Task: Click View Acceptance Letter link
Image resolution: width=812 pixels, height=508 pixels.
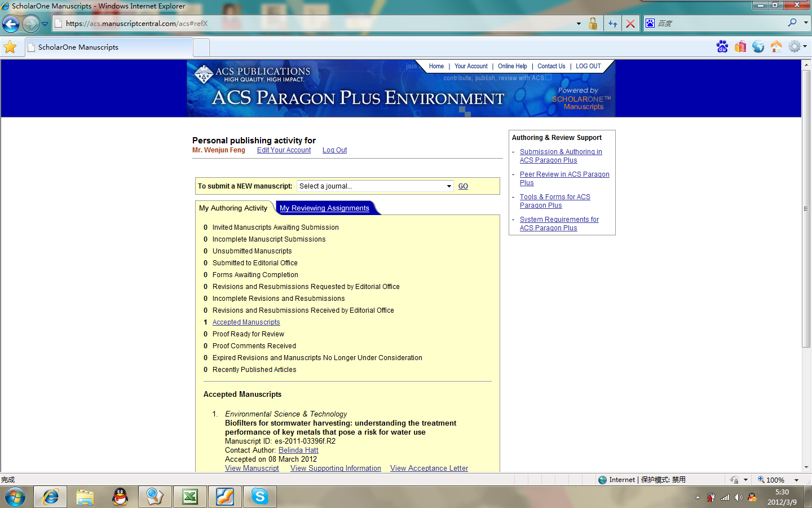Action: 429,468
